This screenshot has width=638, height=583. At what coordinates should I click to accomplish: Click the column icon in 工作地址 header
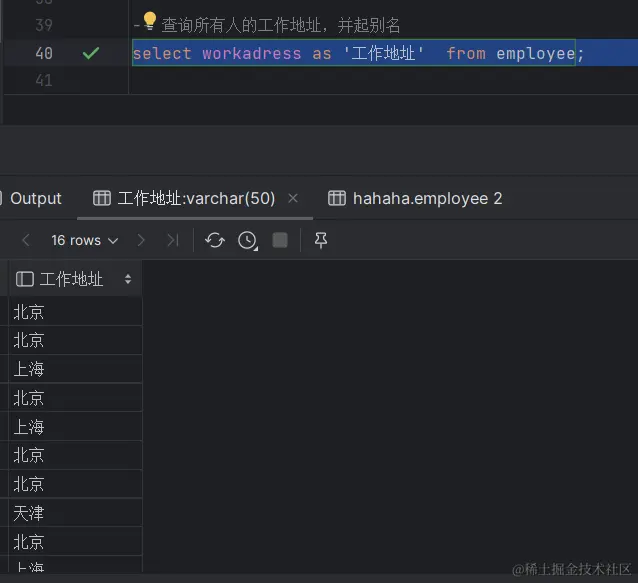[x=24, y=279]
